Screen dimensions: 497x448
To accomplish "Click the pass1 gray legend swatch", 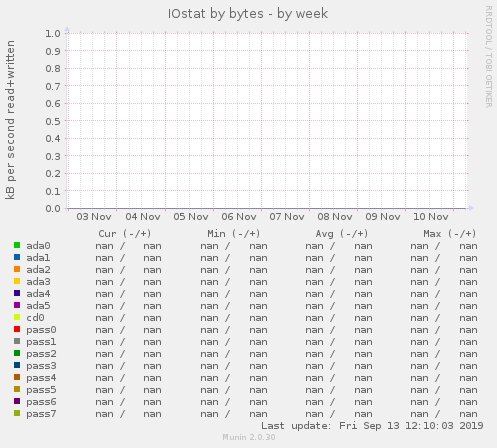I will pyautogui.click(x=17, y=341).
